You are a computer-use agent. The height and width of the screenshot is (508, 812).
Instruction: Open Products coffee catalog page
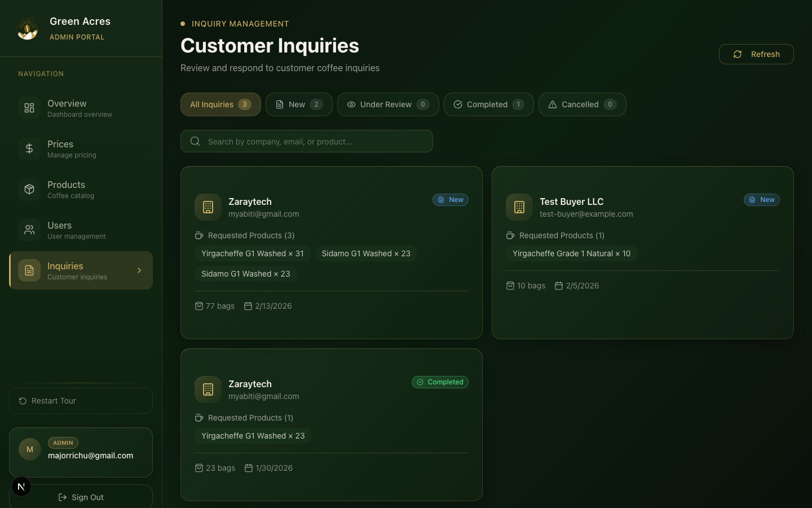tap(81, 189)
